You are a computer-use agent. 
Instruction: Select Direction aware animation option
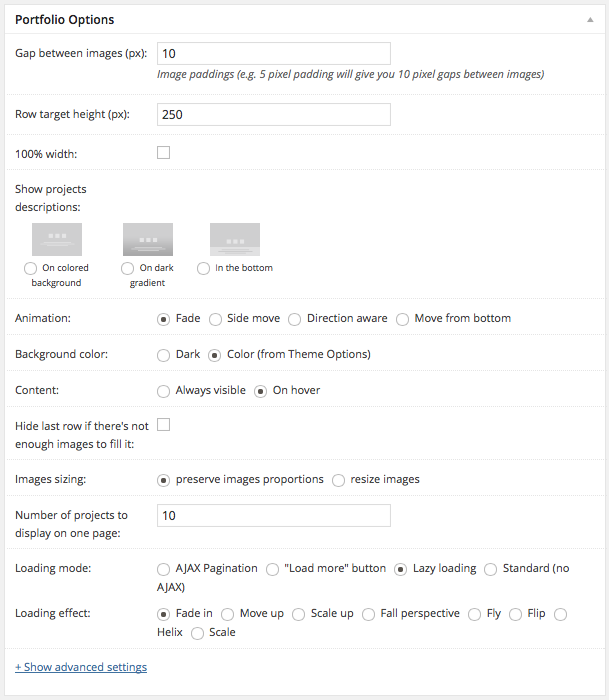294,319
